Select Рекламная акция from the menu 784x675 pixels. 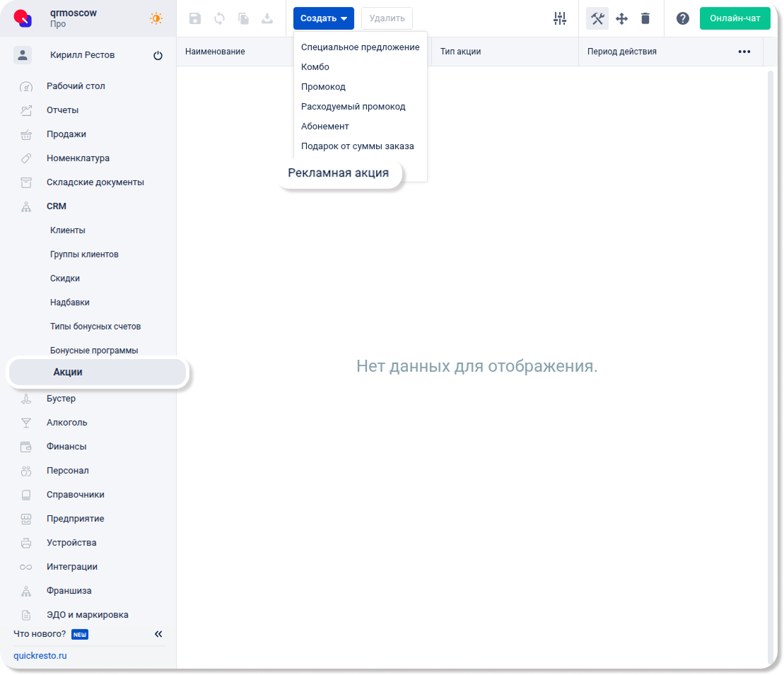coord(338,173)
